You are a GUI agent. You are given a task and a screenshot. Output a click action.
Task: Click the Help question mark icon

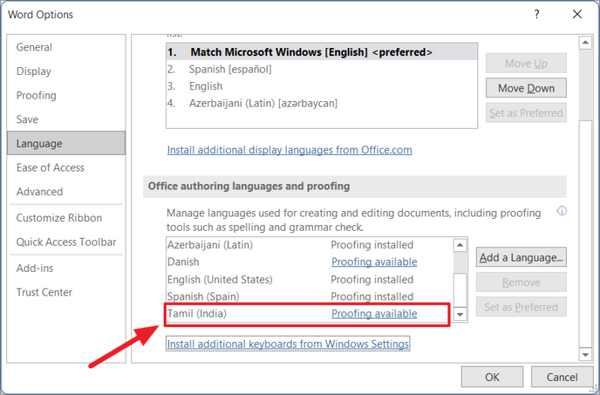tap(536, 15)
